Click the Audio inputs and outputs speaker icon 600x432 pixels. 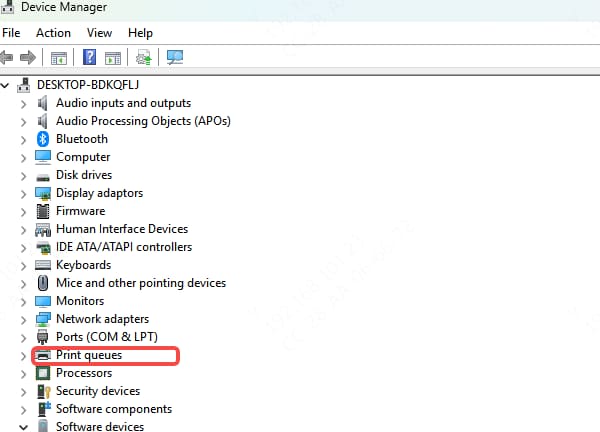click(42, 103)
